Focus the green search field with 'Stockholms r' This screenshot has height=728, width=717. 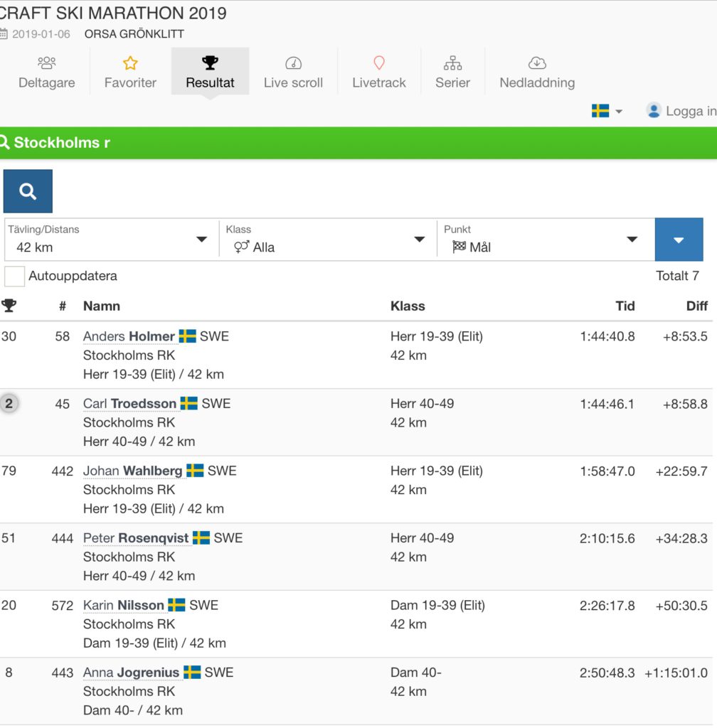[358, 142]
